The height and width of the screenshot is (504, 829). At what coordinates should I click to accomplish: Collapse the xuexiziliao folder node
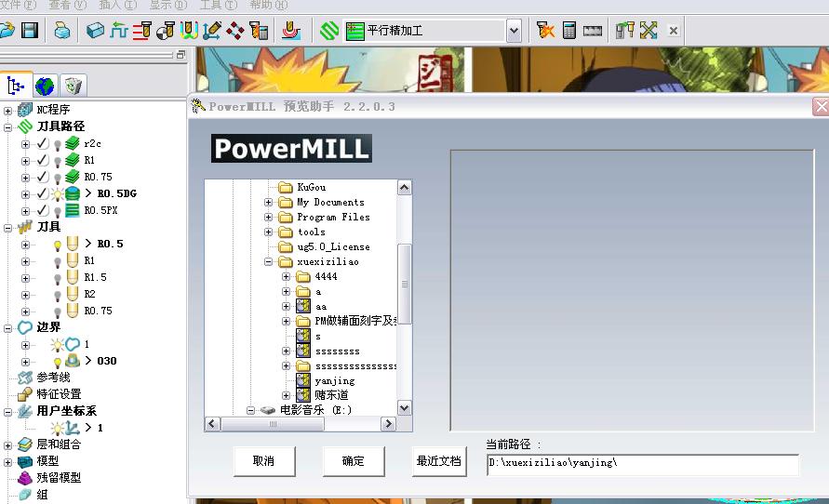(x=269, y=261)
